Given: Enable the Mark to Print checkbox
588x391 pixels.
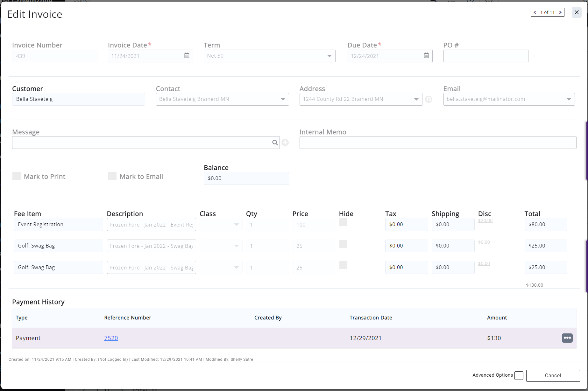Looking at the screenshot, I should point(17,176).
